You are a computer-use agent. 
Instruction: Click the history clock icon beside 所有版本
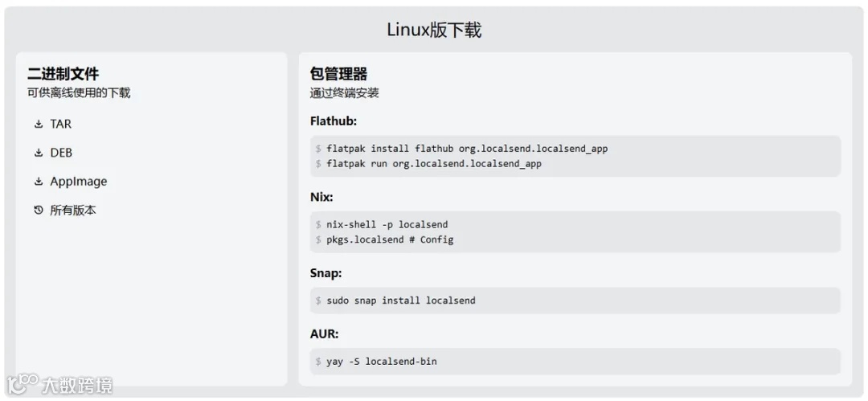(x=38, y=211)
